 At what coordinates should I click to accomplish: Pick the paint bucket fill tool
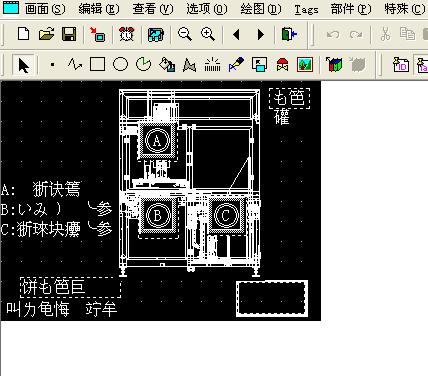(167, 64)
